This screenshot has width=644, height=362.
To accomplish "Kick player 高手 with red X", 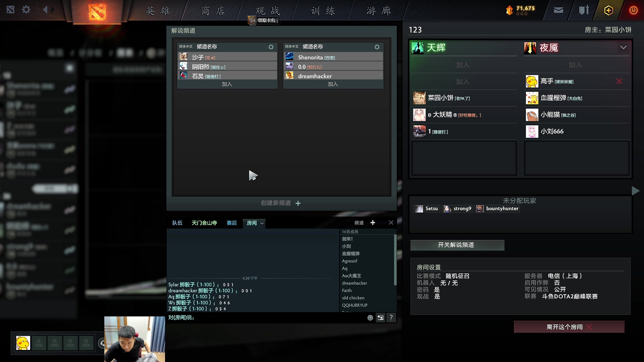I will tap(619, 81).
